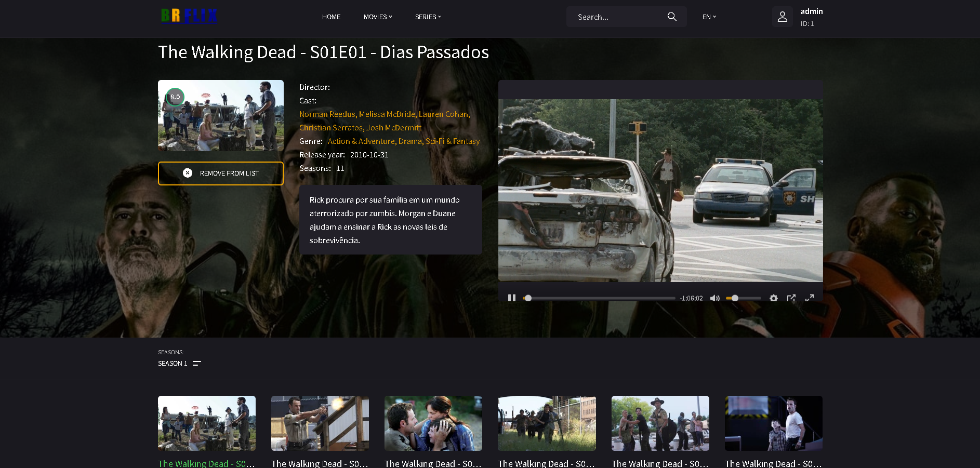Open the player pop-out window icon

(x=791, y=298)
